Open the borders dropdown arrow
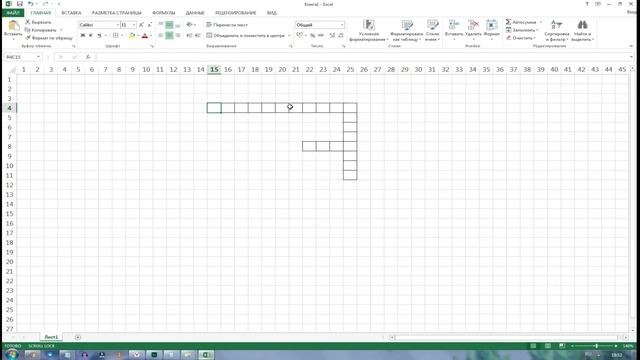 pos(122,36)
